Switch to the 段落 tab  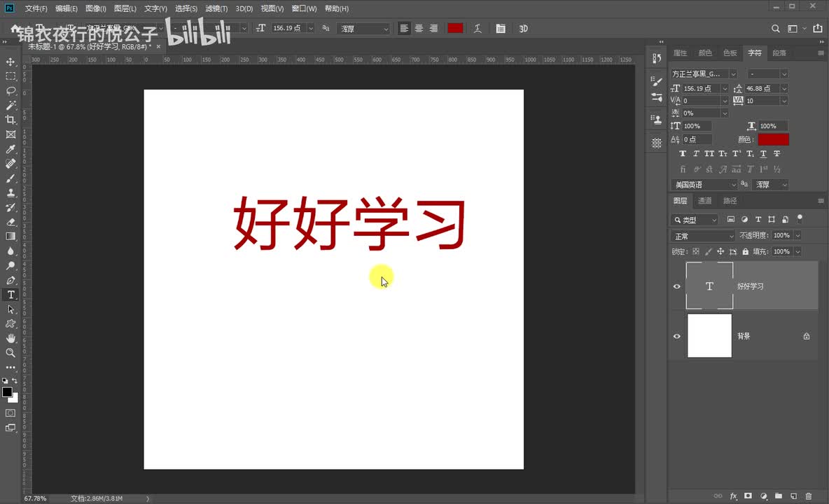tap(779, 52)
